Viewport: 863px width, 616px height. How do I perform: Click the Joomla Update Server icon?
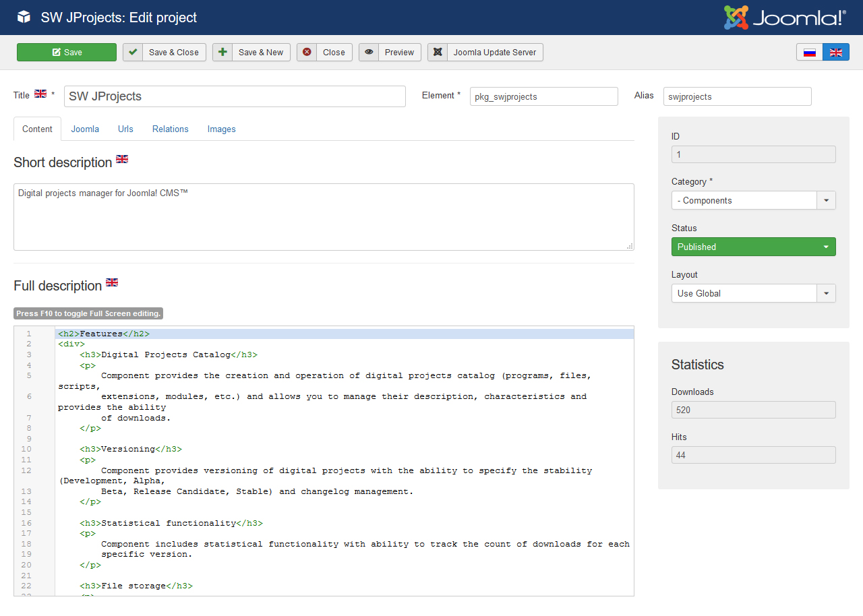[438, 53]
